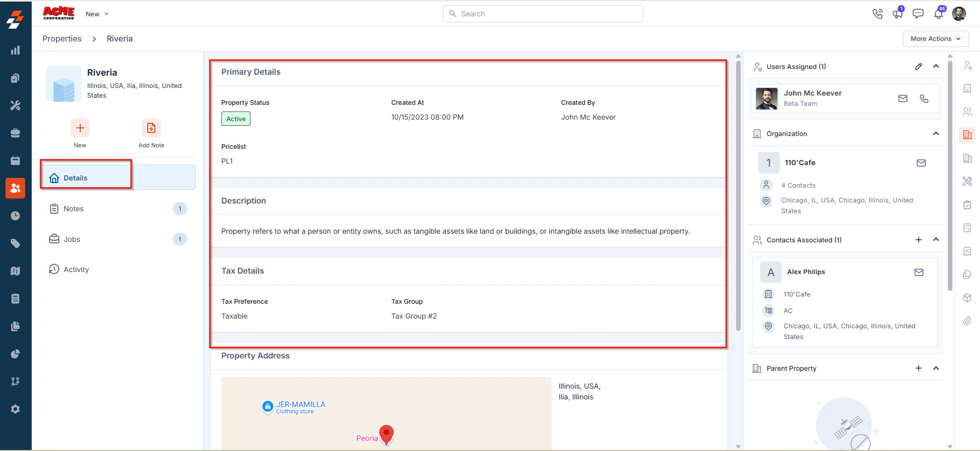Click the Riveria property building thumbnail
980x451 pixels.
point(64,84)
